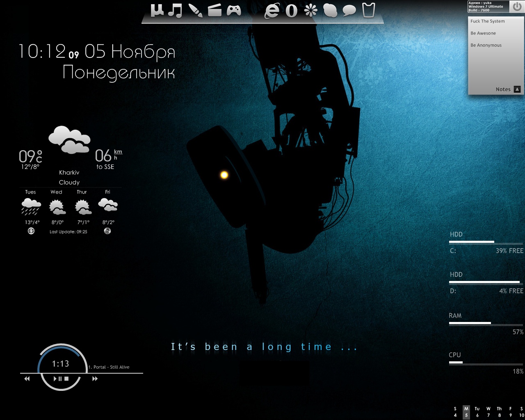The image size is (525, 420).
Task: Refresh the weather forecast
Action: [31, 231]
